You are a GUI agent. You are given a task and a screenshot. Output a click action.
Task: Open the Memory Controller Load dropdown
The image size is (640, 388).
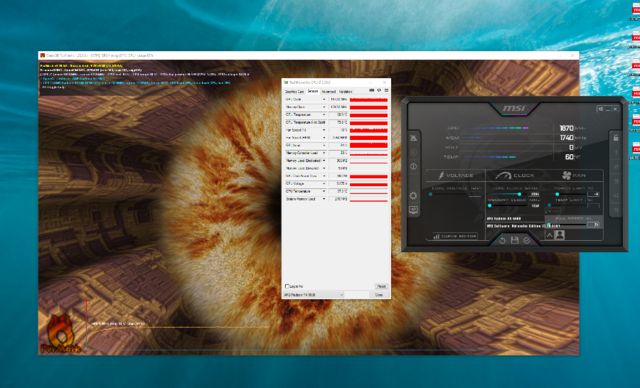[324, 153]
